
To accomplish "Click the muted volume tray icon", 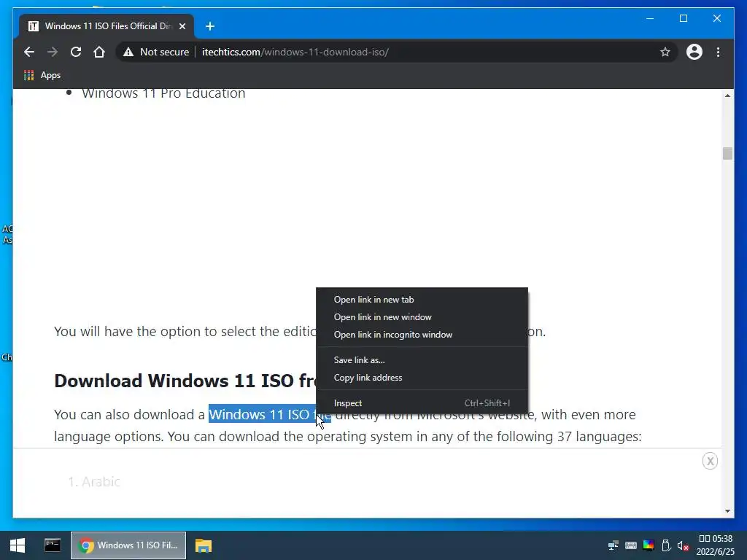I will point(683,545).
